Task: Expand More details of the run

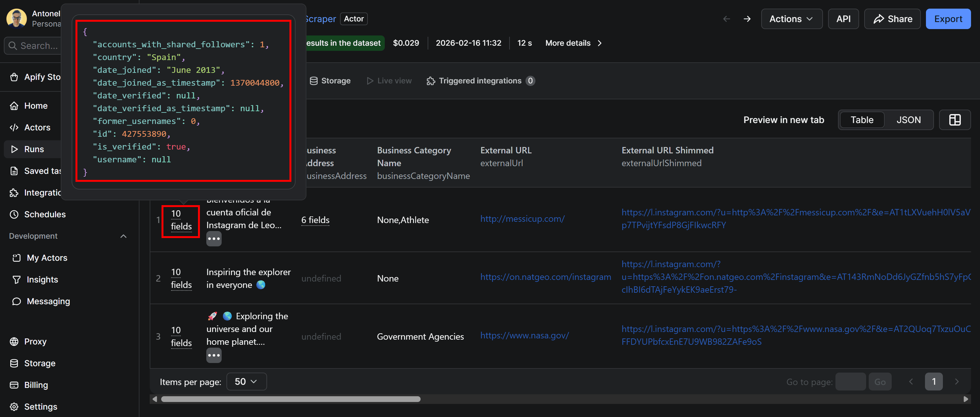Action: 573,43
